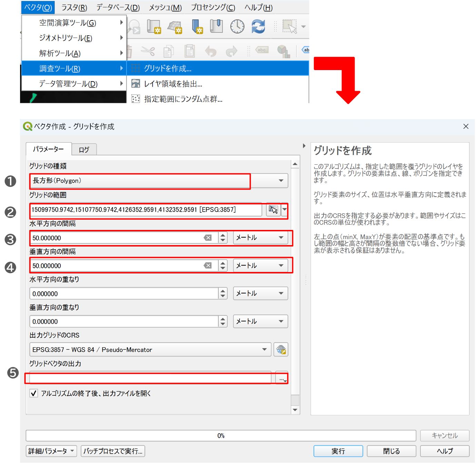
Task: Open unit dropdown for 水平方向の重なり
Action: click(x=260, y=293)
